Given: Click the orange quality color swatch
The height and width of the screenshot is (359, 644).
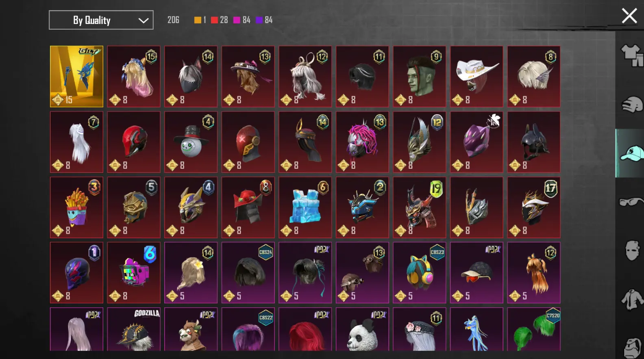Looking at the screenshot, I should (198, 20).
